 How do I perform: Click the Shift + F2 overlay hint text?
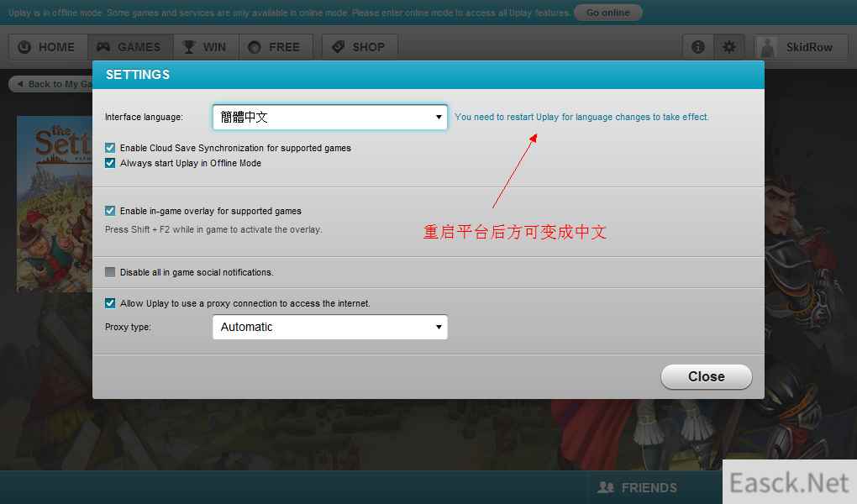[x=213, y=229]
